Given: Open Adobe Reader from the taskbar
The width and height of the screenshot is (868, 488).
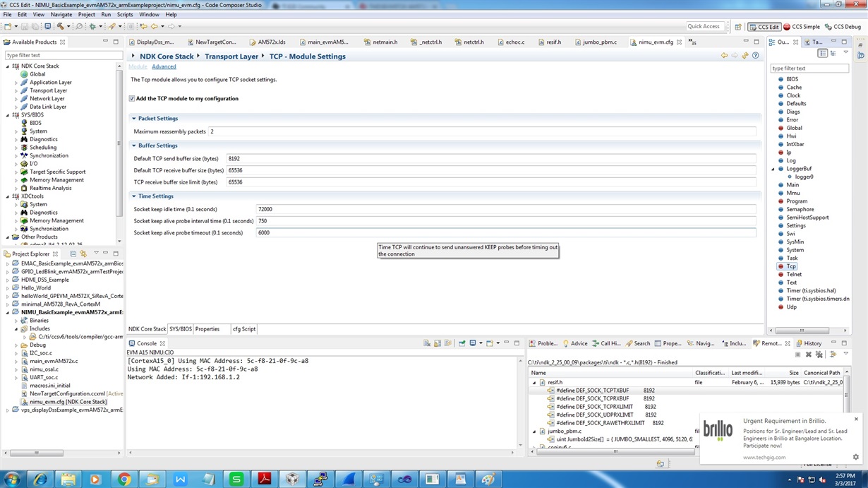Looking at the screenshot, I should [265, 479].
